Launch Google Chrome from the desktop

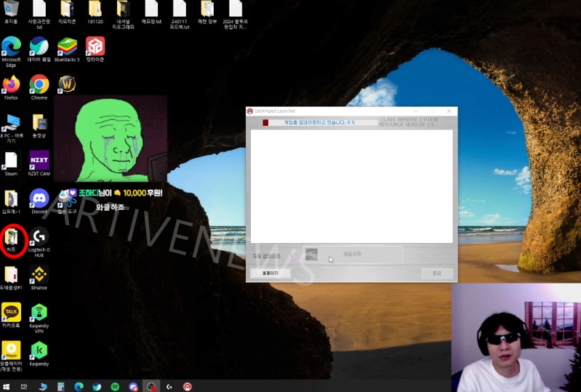[x=39, y=84]
